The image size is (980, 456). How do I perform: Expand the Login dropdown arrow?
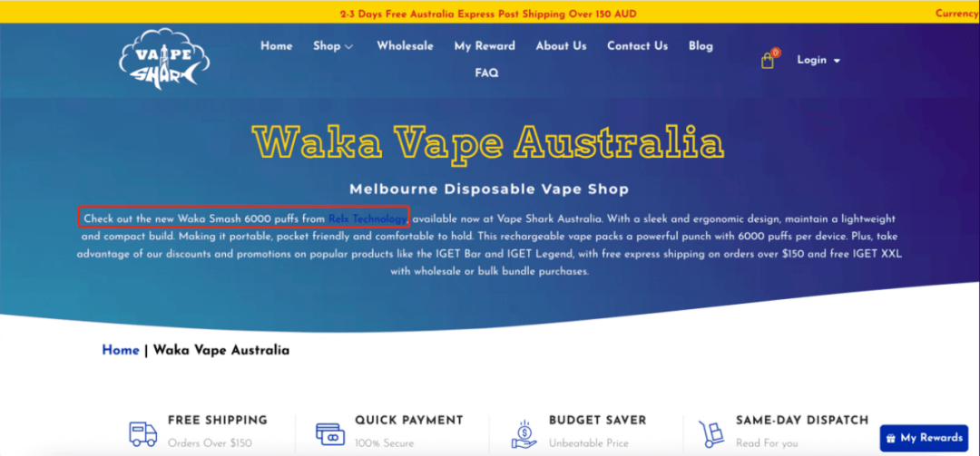click(837, 61)
